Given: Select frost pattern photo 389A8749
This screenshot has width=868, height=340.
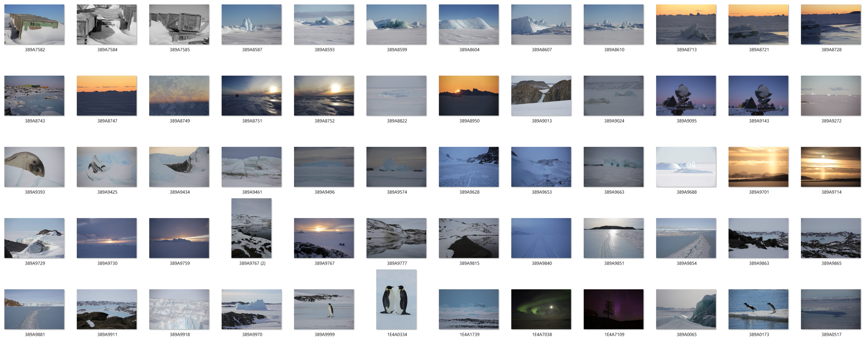Looking at the screenshot, I should coord(179,96).
